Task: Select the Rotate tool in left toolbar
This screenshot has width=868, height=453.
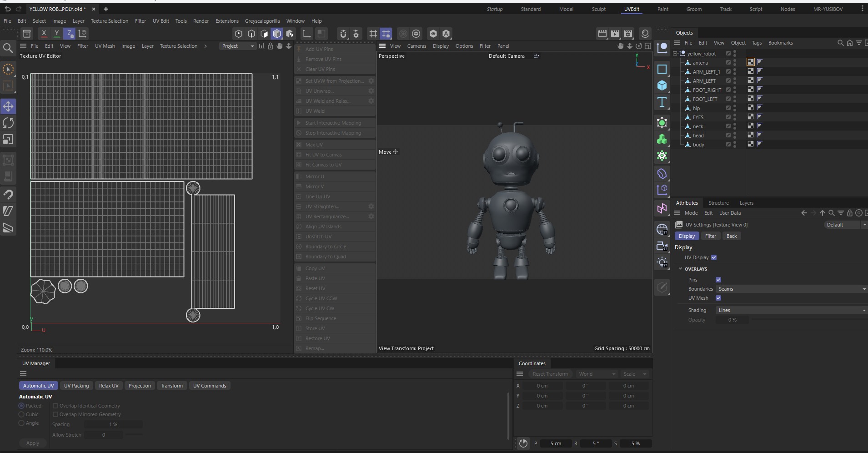Action: click(8, 123)
